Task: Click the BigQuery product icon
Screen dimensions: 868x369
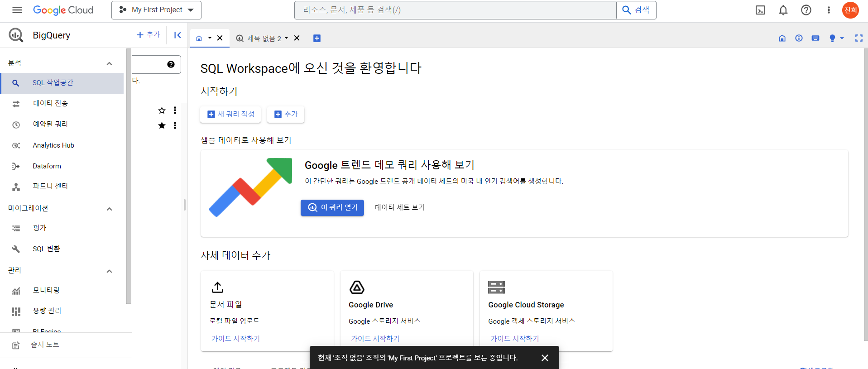Action: [x=16, y=35]
